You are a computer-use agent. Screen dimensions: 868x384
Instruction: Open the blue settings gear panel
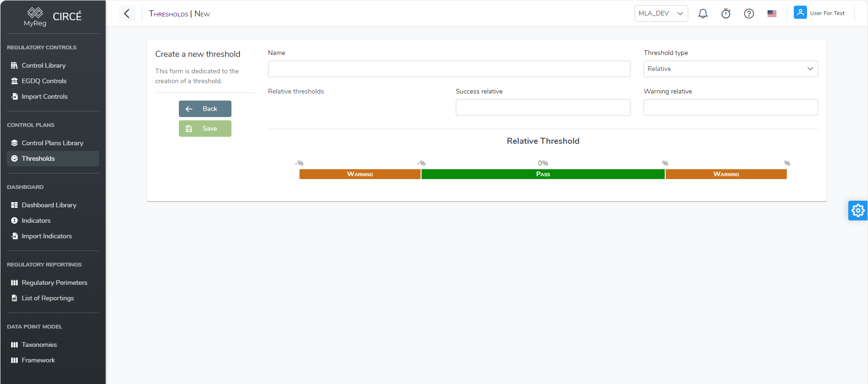click(858, 211)
